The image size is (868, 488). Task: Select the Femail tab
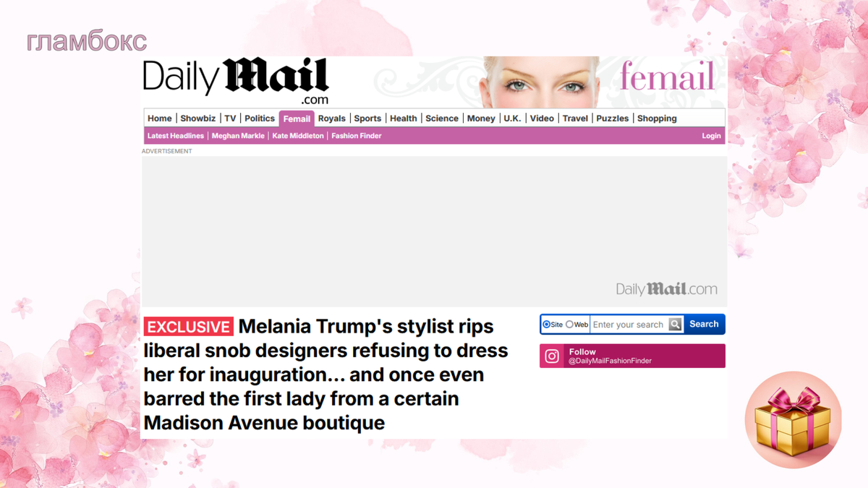pos(297,119)
